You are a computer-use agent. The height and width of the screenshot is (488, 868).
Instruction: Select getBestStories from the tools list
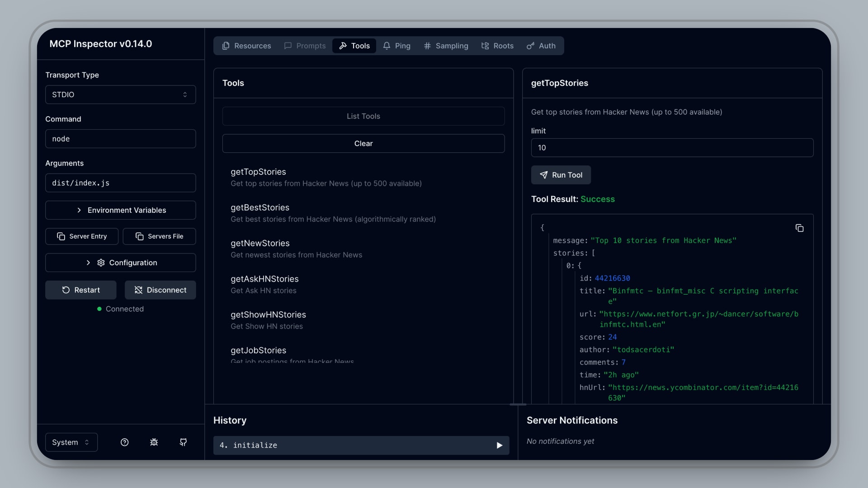click(x=260, y=207)
